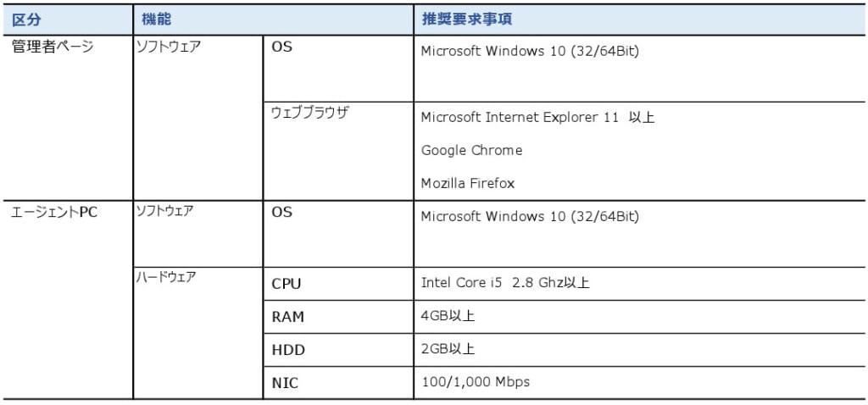
Task: Click the 推奨要求事項 column header
Action: click(467, 19)
